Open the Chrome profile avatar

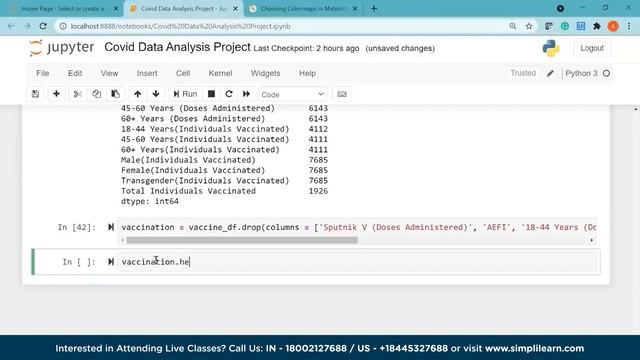click(x=613, y=26)
